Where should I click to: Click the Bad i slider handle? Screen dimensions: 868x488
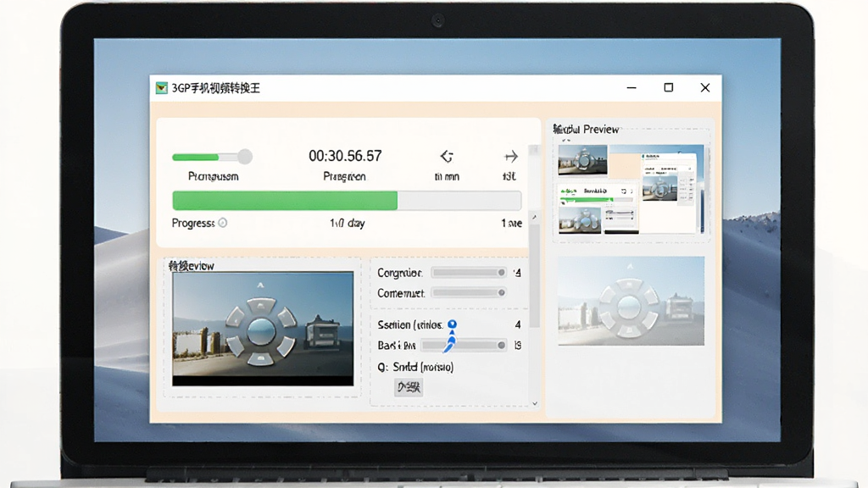pyautogui.click(x=501, y=346)
